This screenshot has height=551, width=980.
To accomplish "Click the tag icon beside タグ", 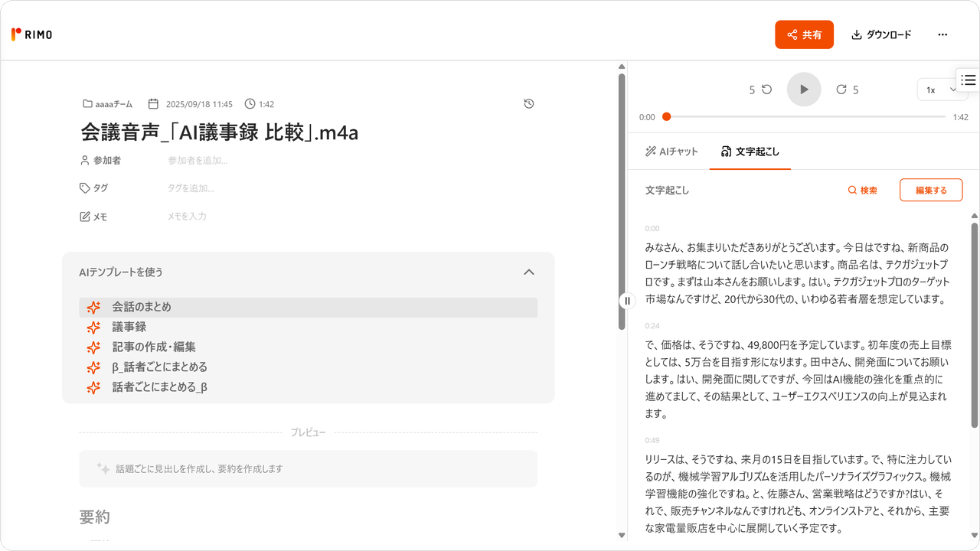I will click(85, 188).
